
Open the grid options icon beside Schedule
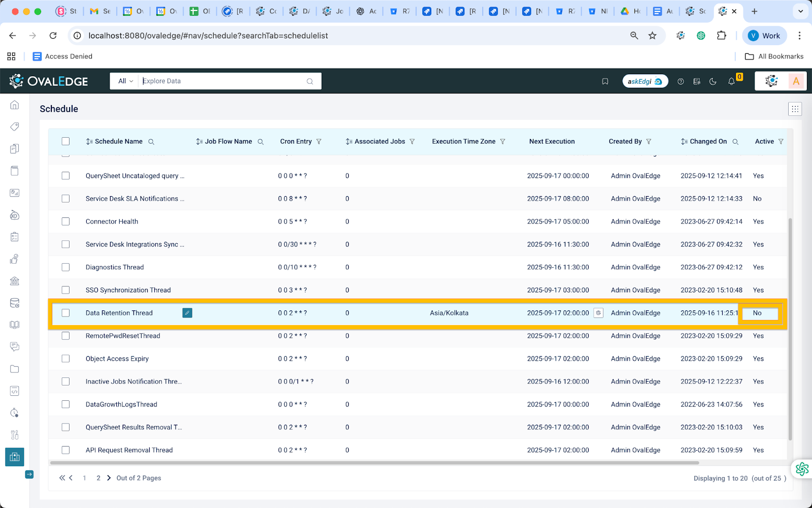pos(795,109)
